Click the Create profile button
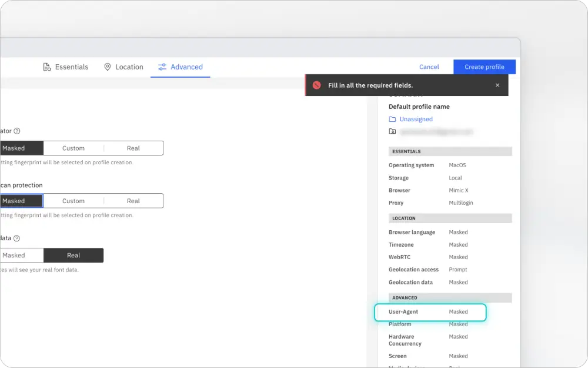Screen dimensions: 588x368 point(484,67)
